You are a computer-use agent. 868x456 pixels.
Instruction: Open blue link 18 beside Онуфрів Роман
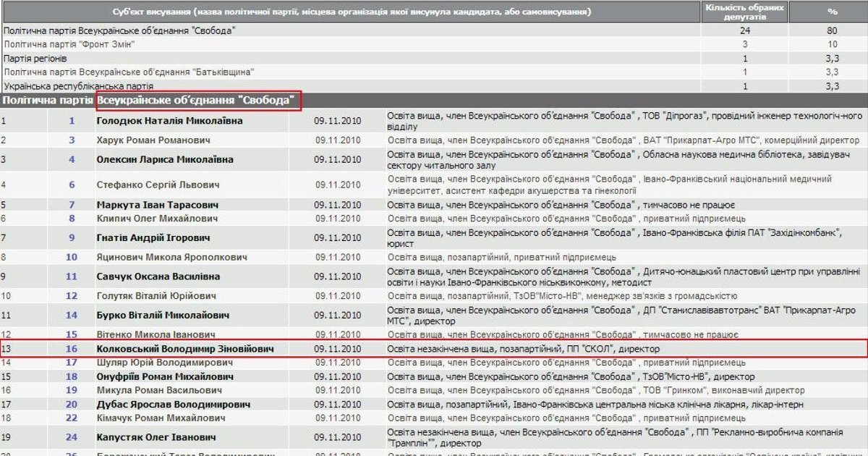72,377
